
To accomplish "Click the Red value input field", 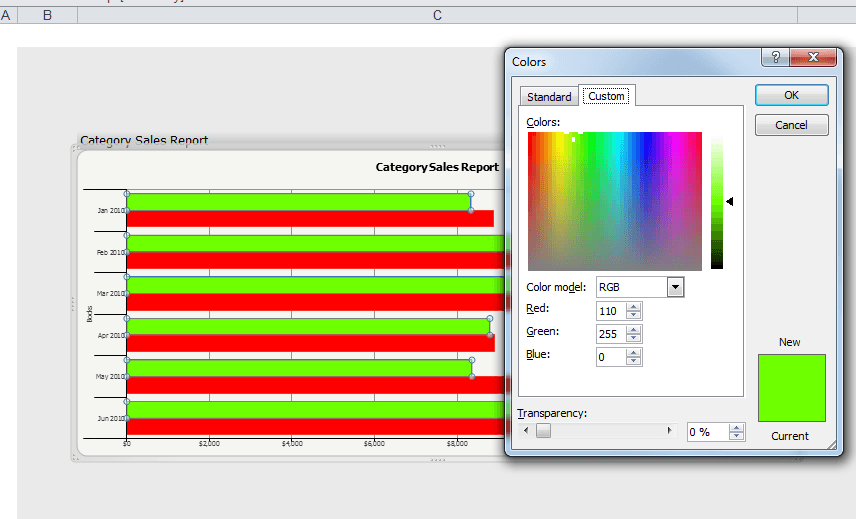I will (x=611, y=311).
